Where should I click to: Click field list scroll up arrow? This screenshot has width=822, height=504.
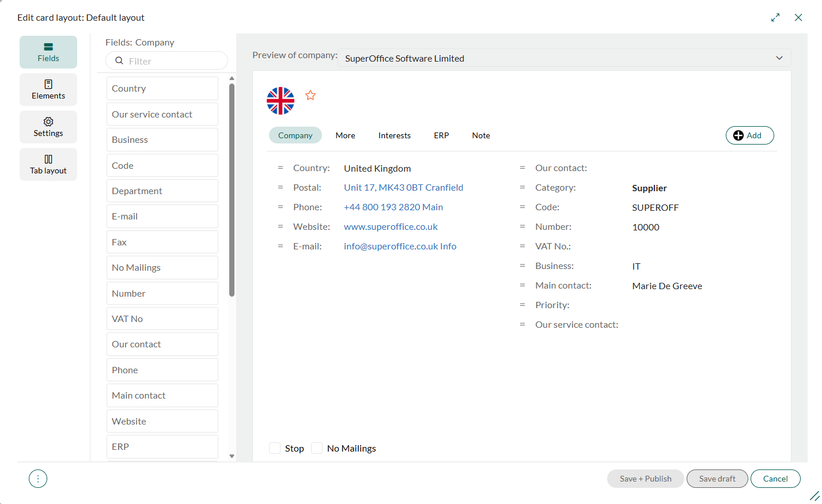tap(232, 78)
